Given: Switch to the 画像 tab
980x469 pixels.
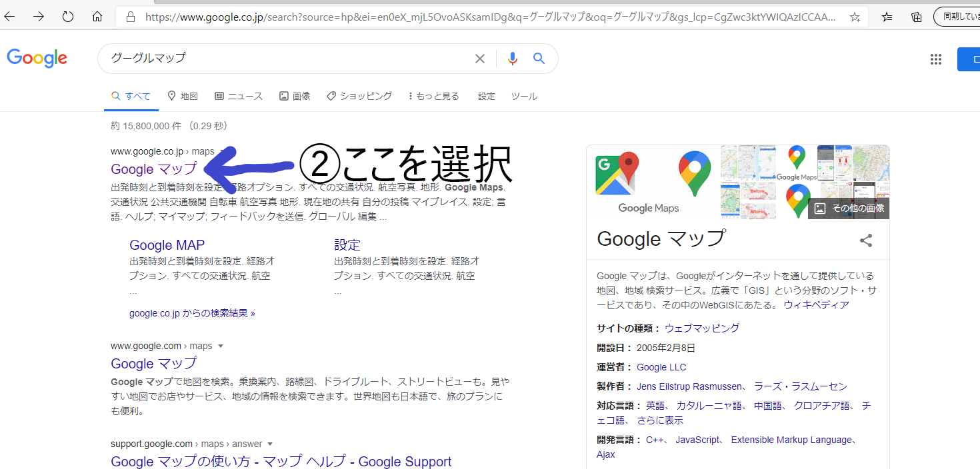Looking at the screenshot, I should point(295,97).
